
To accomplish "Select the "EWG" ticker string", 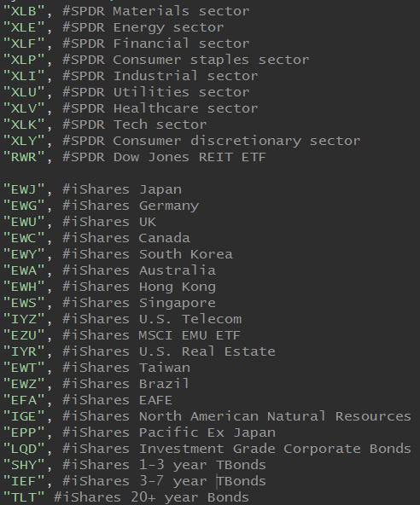I will pos(24,206).
